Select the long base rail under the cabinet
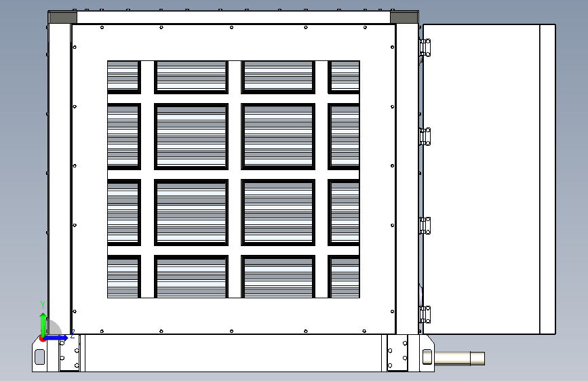This screenshot has width=588, height=381. click(233, 353)
